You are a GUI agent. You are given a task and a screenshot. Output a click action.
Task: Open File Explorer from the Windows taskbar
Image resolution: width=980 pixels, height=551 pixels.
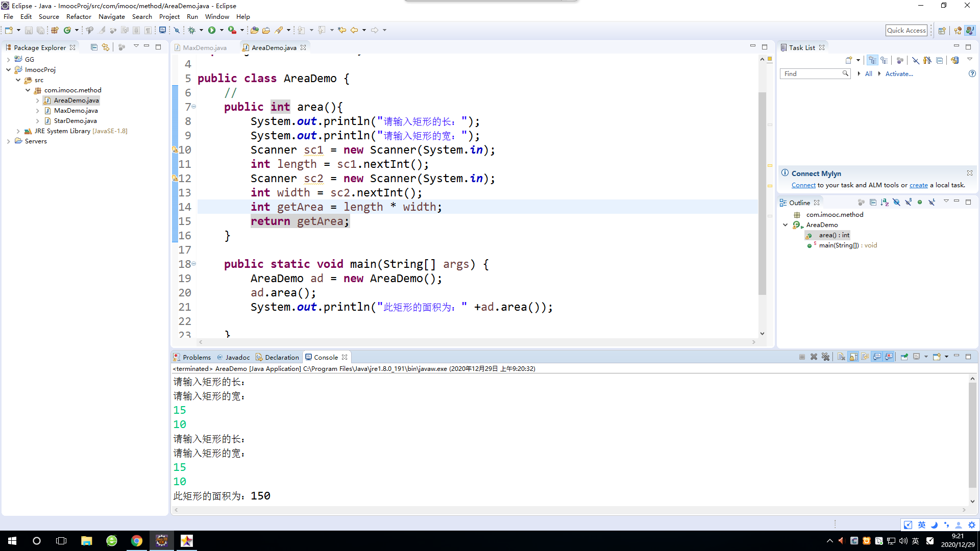pyautogui.click(x=87, y=541)
